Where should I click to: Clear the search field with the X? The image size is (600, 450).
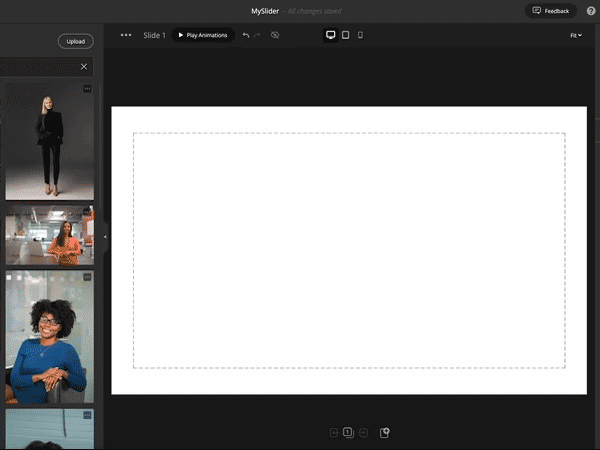[x=84, y=66]
